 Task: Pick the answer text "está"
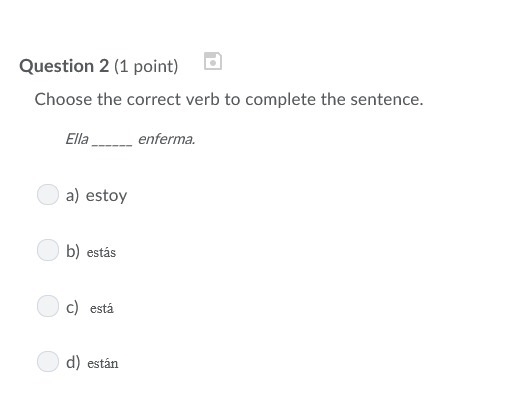(x=102, y=308)
